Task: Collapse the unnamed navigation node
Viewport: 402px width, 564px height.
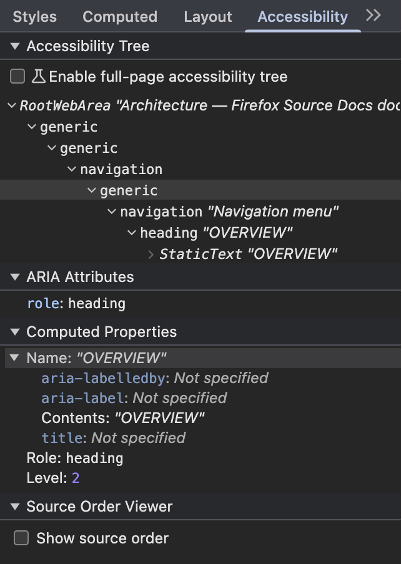Action: (x=72, y=169)
